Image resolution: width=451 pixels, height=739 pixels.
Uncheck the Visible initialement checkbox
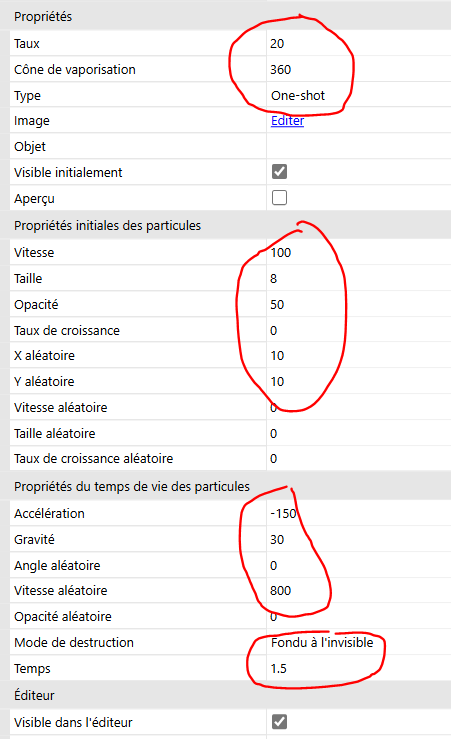(x=279, y=172)
